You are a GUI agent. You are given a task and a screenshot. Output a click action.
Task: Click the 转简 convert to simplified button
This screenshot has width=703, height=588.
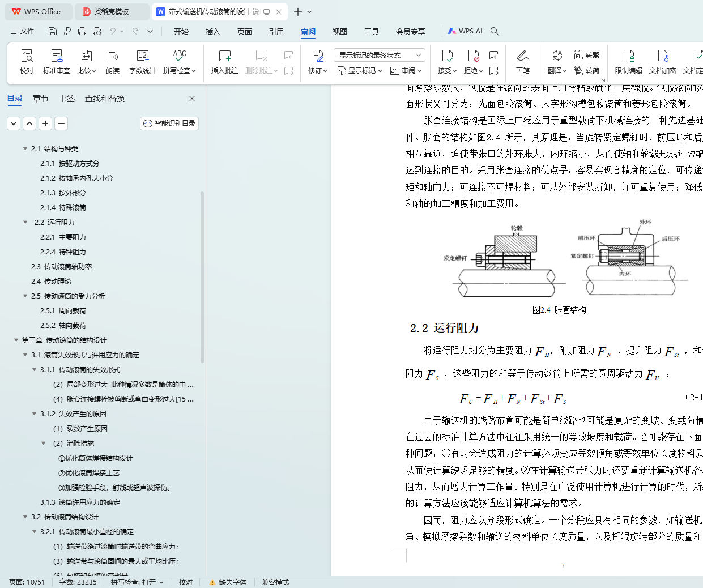[x=587, y=71]
